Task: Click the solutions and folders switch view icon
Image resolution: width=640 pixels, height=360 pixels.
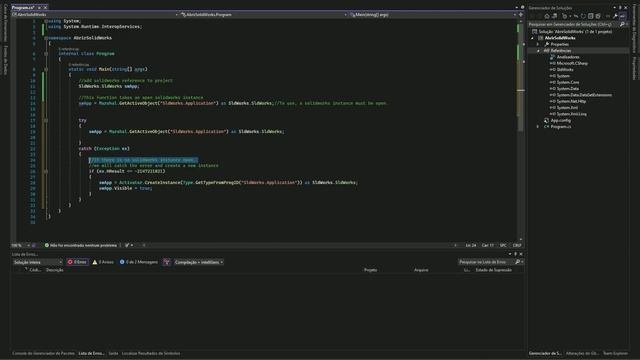Action: coord(554,16)
